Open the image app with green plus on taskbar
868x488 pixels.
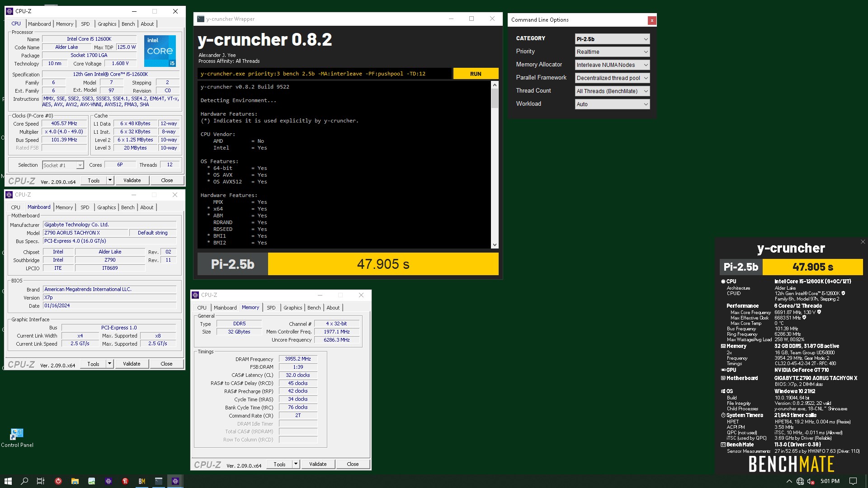[x=91, y=481]
